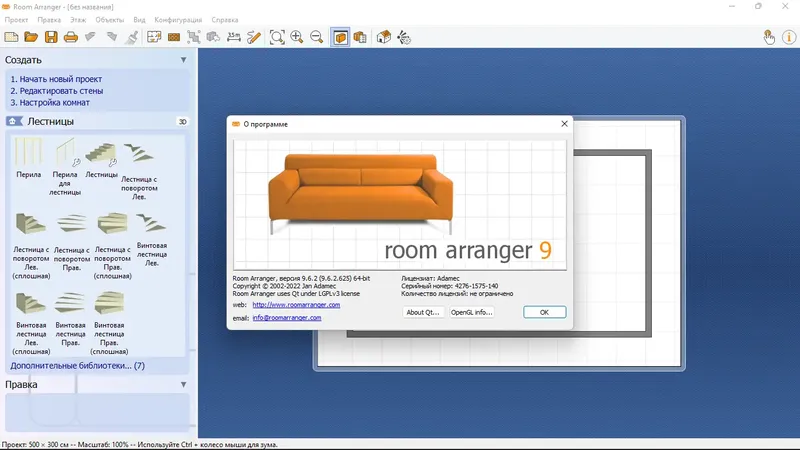
Task: Open the Этаж menu
Action: pos(78,20)
